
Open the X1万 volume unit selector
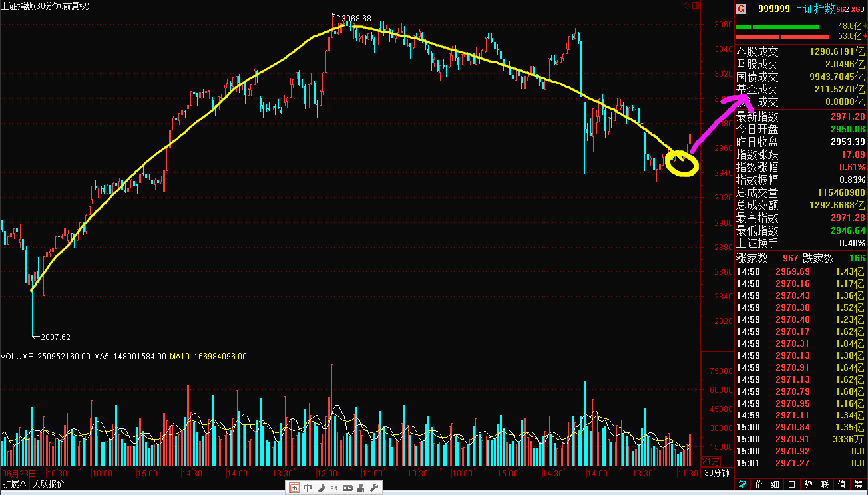[711, 462]
